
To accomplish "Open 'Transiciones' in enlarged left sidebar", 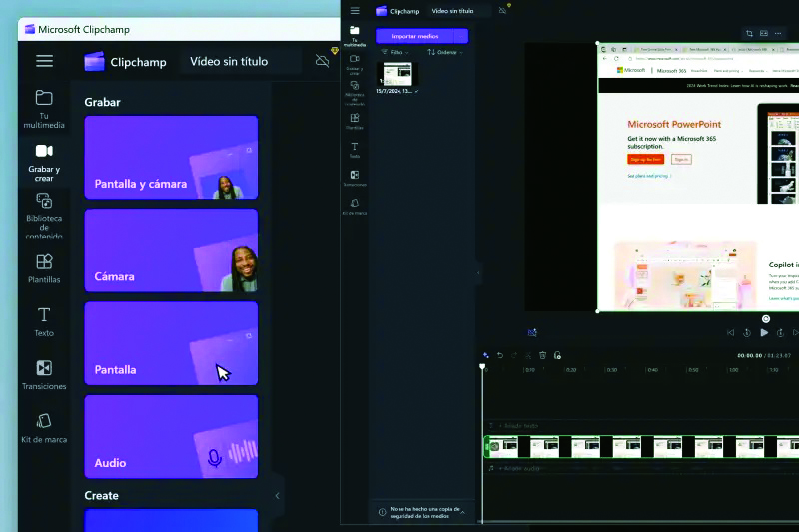I will point(44,375).
